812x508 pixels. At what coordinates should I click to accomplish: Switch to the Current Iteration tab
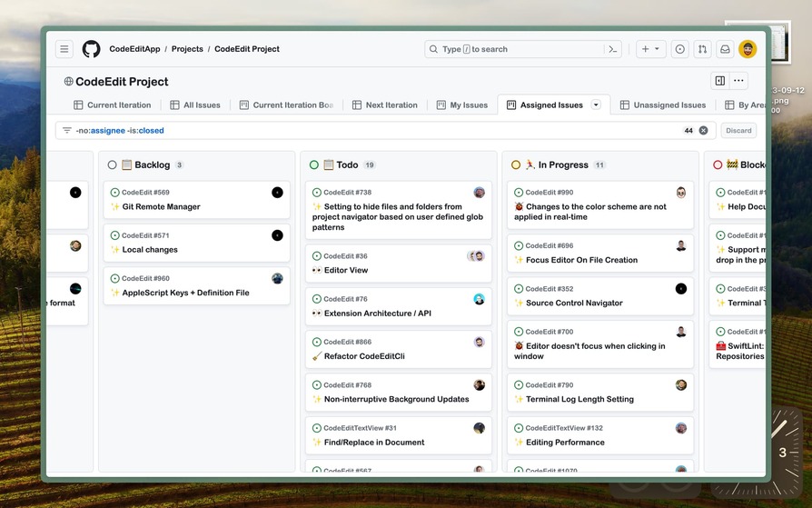[113, 105]
